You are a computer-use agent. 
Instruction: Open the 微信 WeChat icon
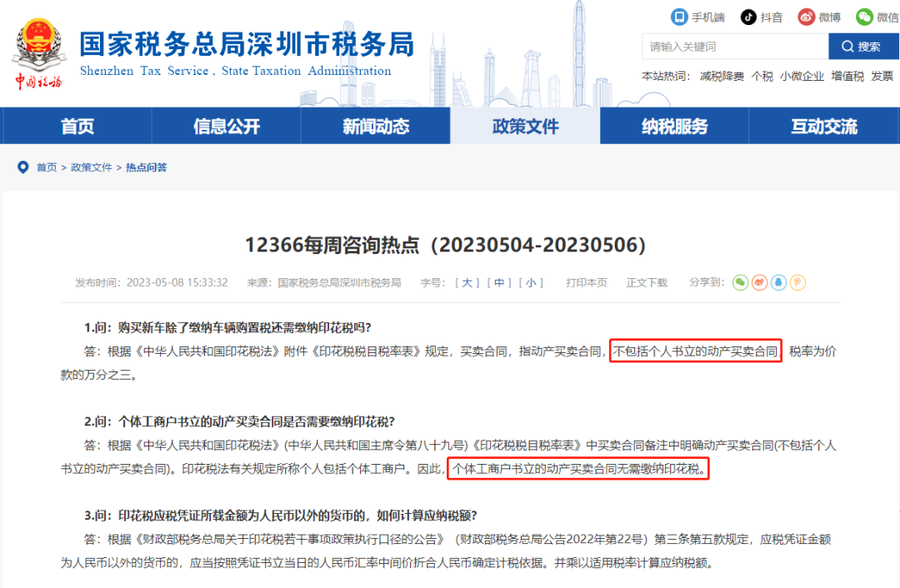(867, 17)
